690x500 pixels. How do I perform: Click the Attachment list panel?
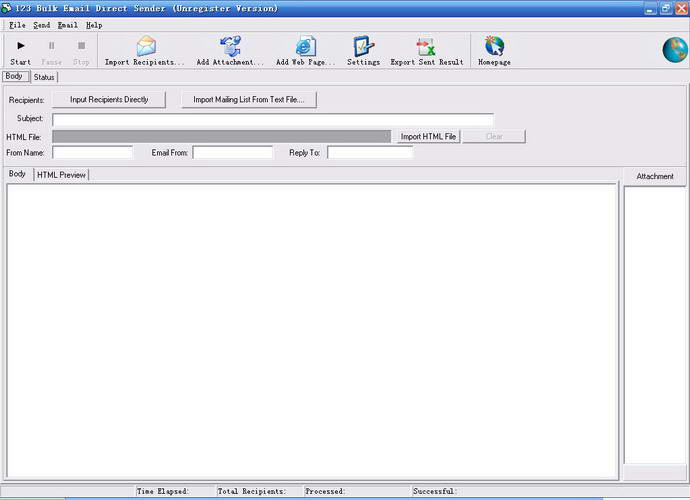tap(655, 325)
